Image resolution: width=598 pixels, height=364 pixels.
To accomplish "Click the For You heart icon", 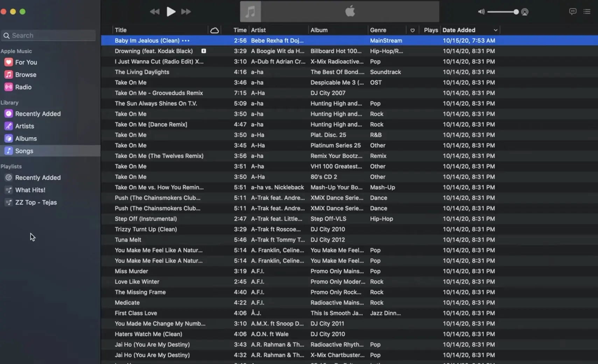I will (x=8, y=62).
